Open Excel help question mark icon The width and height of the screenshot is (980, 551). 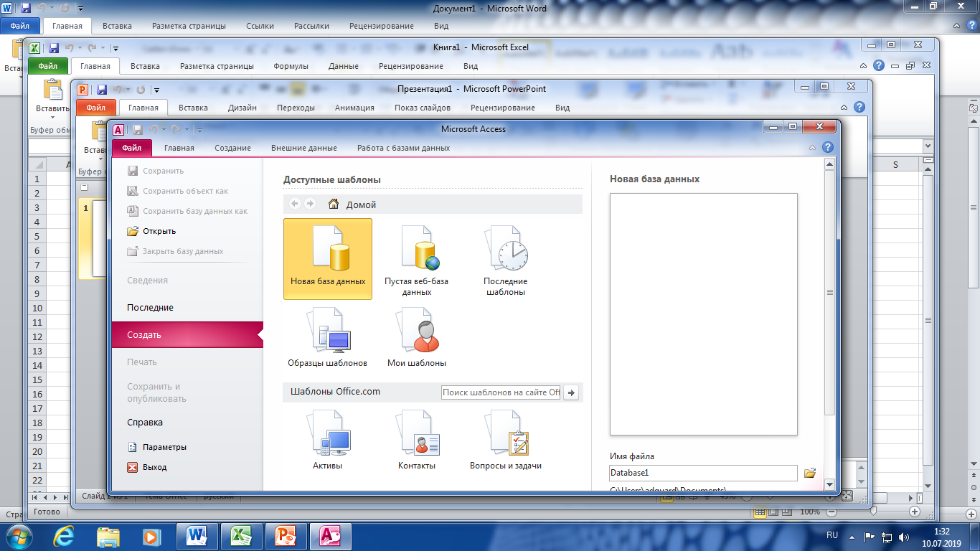[x=878, y=65]
